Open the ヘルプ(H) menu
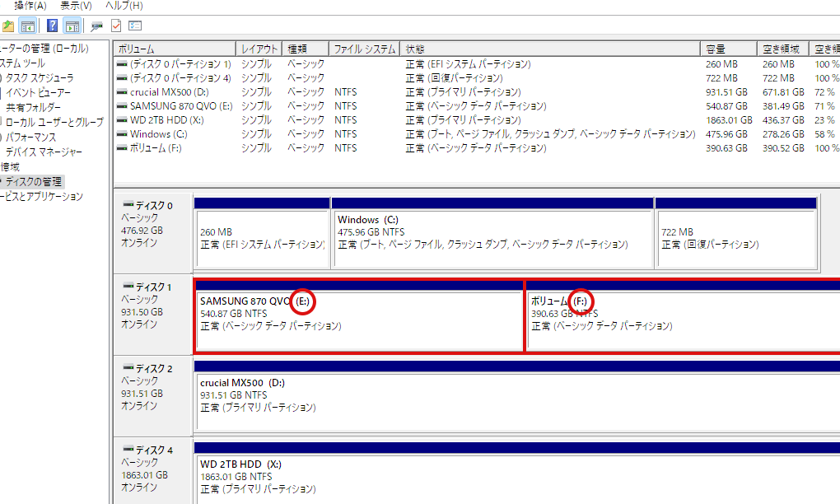This screenshot has height=504, width=840. (x=124, y=6)
